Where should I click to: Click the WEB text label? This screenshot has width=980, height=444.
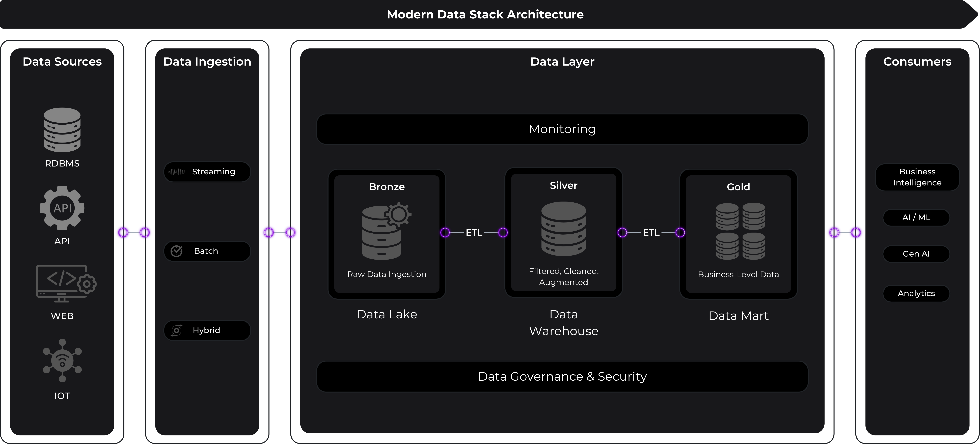point(62,316)
